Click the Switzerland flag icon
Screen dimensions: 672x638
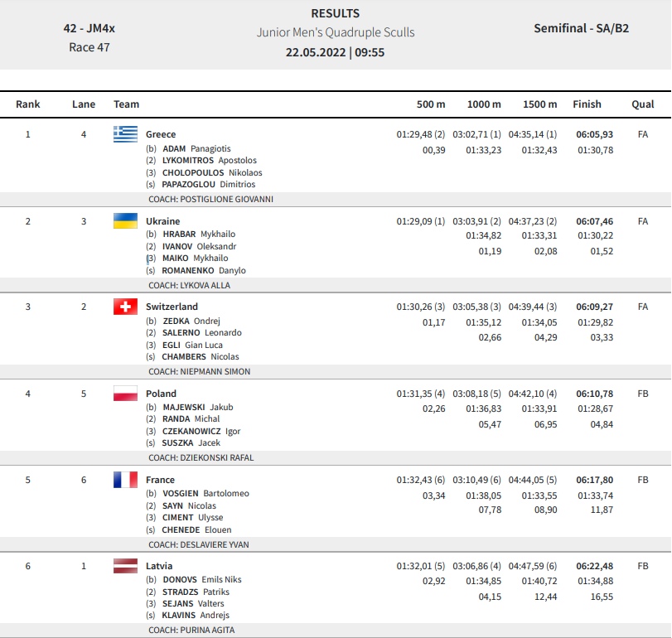(126, 307)
